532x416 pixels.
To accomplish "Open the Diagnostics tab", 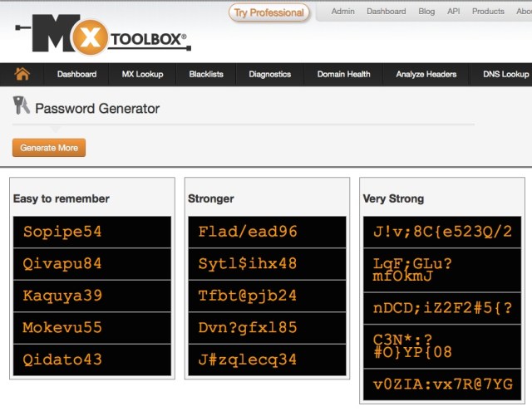I will (270, 74).
